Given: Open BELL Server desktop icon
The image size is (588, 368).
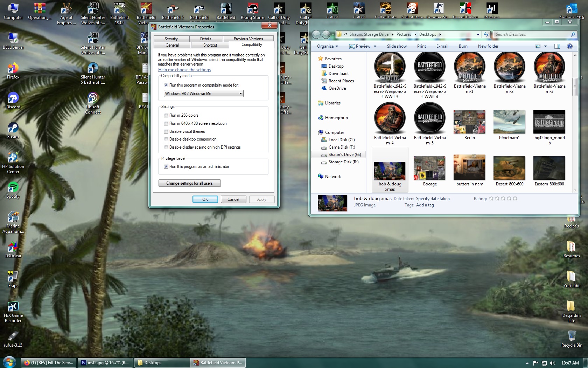Looking at the screenshot, I should pyautogui.click(x=13, y=41).
